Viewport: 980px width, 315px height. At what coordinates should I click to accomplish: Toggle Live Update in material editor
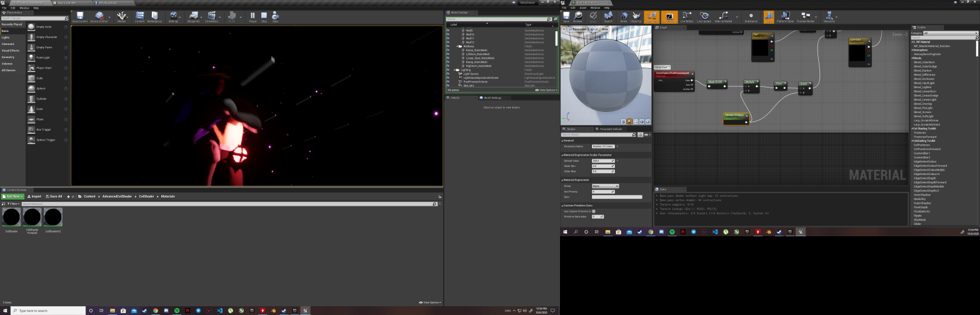click(x=704, y=17)
